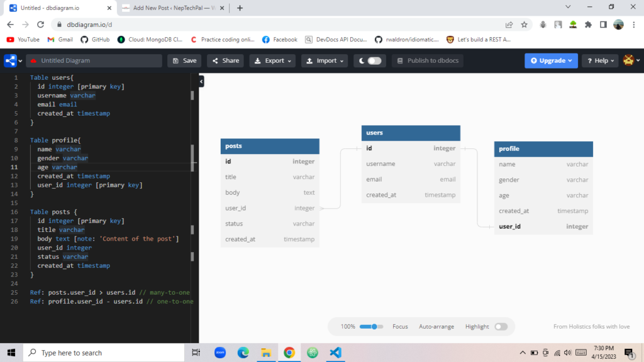Click the taskbar search box
This screenshot has width=644, height=362.
[104, 353]
